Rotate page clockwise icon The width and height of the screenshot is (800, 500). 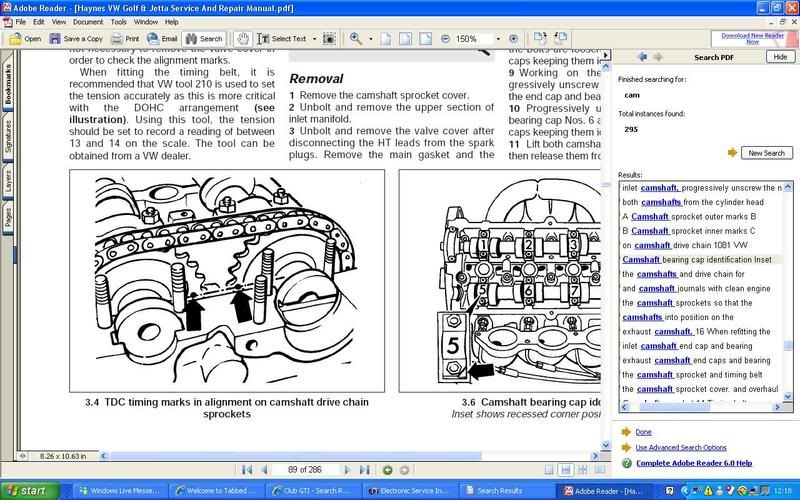(540, 38)
